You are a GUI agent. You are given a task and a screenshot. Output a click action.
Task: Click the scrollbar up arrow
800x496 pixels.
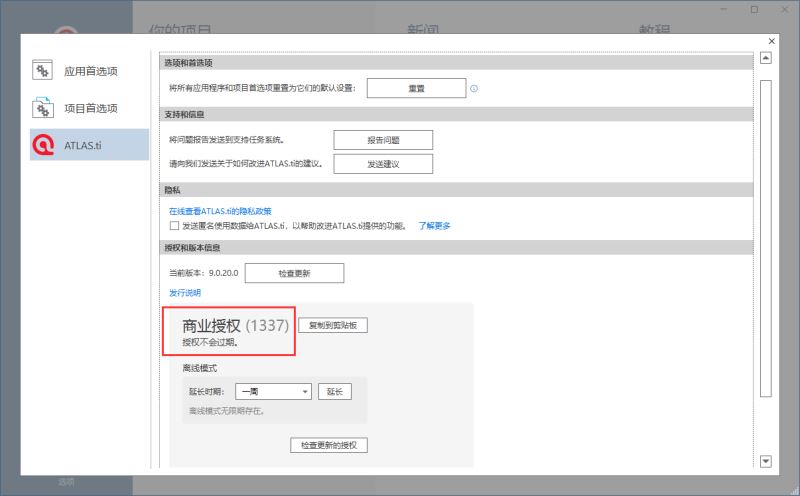766,58
